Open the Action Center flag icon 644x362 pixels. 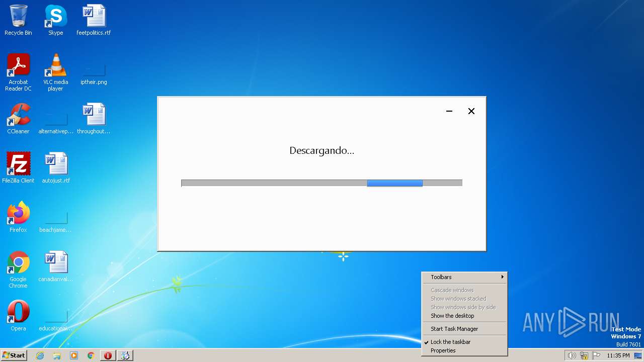(596, 355)
